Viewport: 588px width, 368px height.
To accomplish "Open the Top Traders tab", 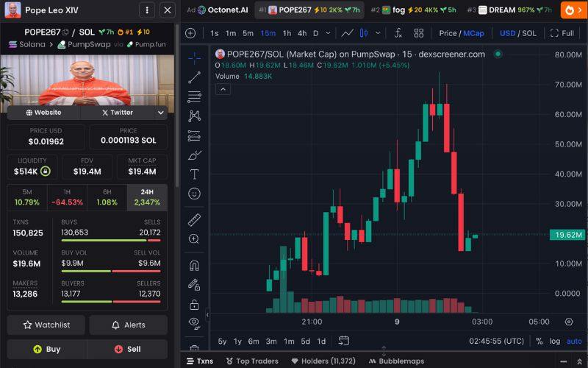I will (252, 361).
